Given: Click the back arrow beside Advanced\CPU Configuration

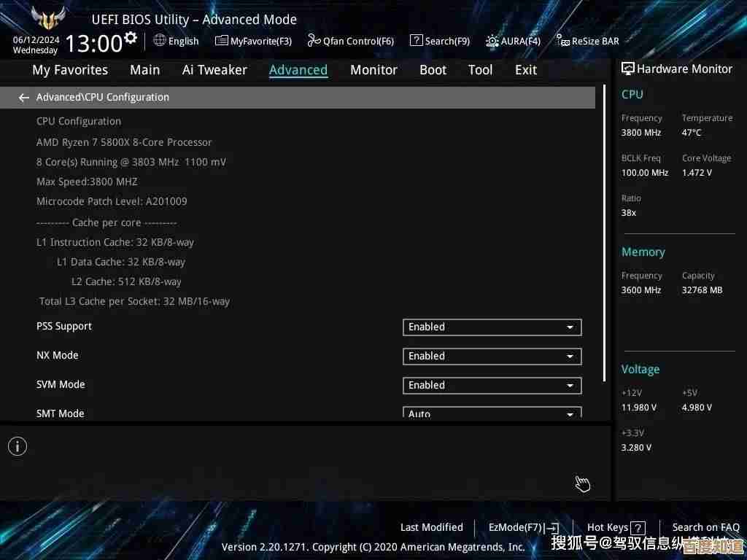Looking at the screenshot, I should click(24, 98).
